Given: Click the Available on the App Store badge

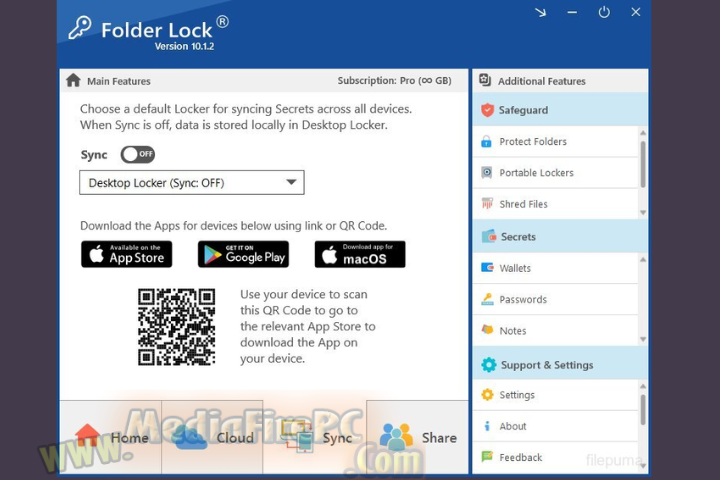Looking at the screenshot, I should tap(127, 254).
